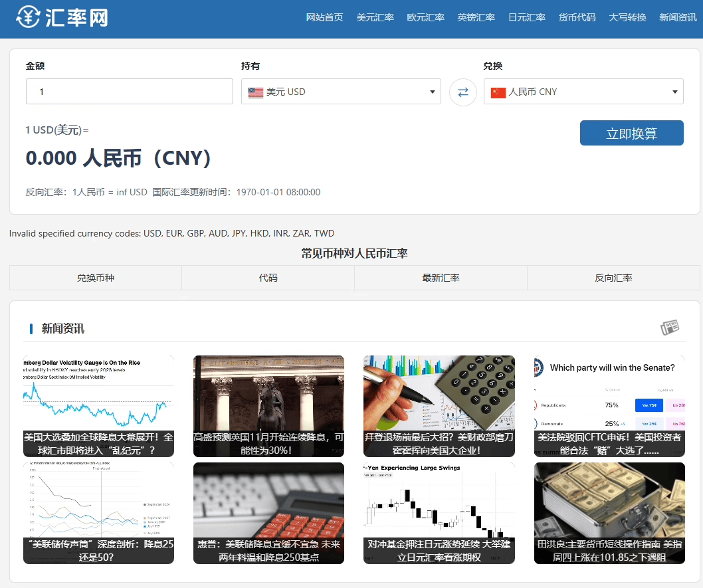
Task: Click inside the 金额 amount input
Action: point(129,91)
